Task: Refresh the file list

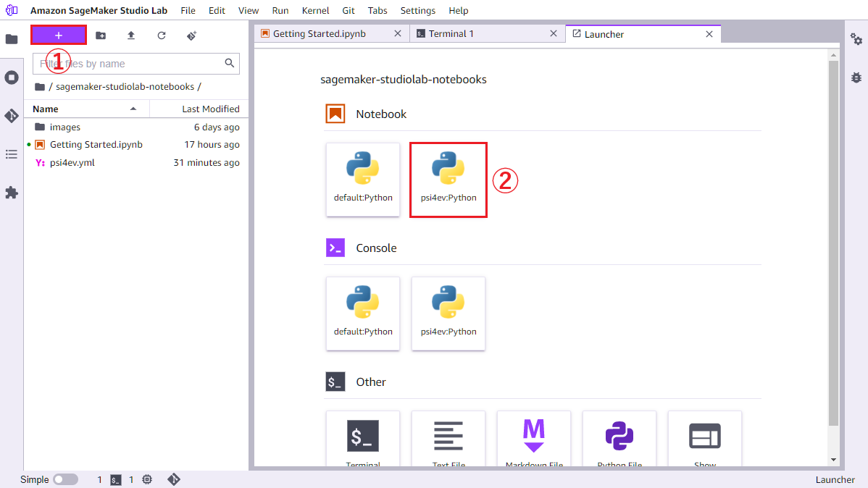Action: click(x=161, y=35)
